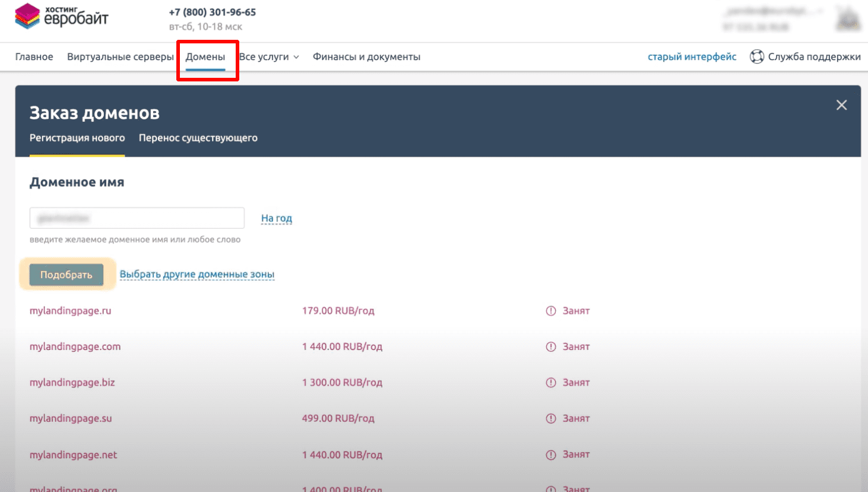Open the blurred user avatar at top right
The image size is (868, 492).
point(848,18)
